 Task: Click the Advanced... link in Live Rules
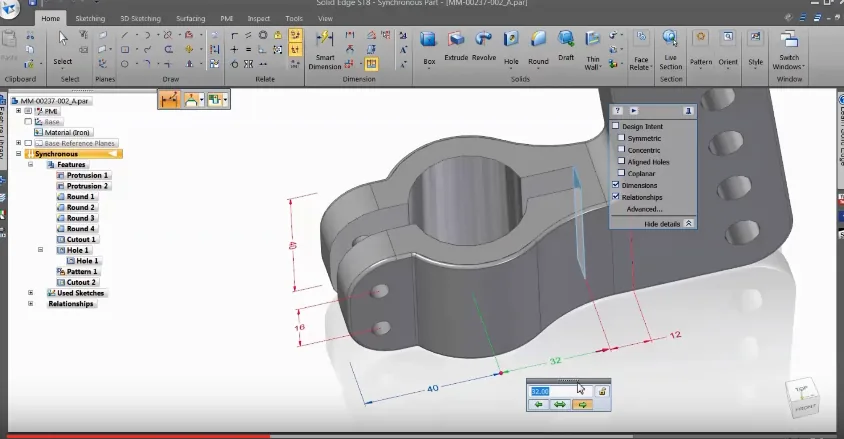point(644,209)
